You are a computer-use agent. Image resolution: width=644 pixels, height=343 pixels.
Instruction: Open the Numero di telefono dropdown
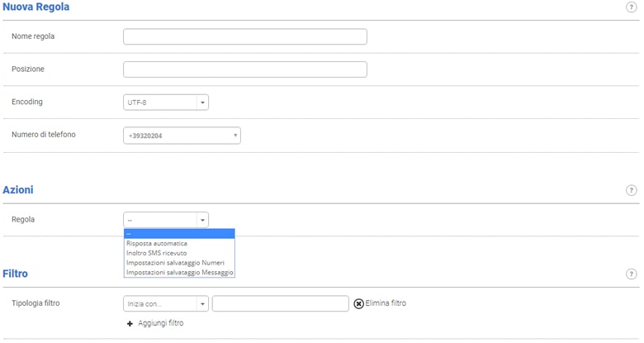coord(182,136)
